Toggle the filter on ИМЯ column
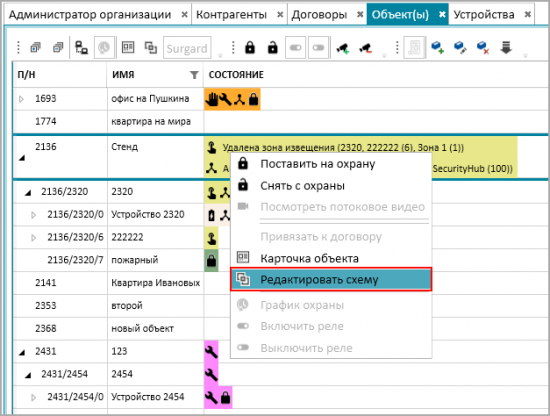The image size is (550, 416). (194, 75)
